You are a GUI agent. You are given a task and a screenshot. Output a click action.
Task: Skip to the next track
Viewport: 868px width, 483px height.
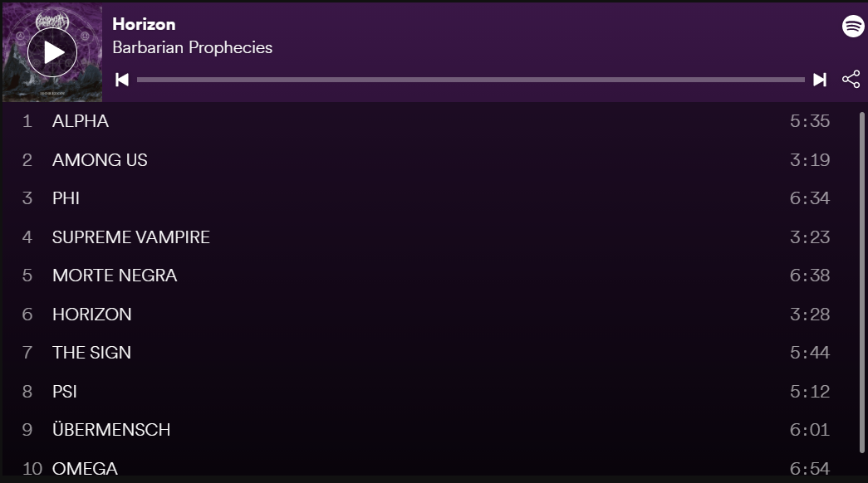819,80
